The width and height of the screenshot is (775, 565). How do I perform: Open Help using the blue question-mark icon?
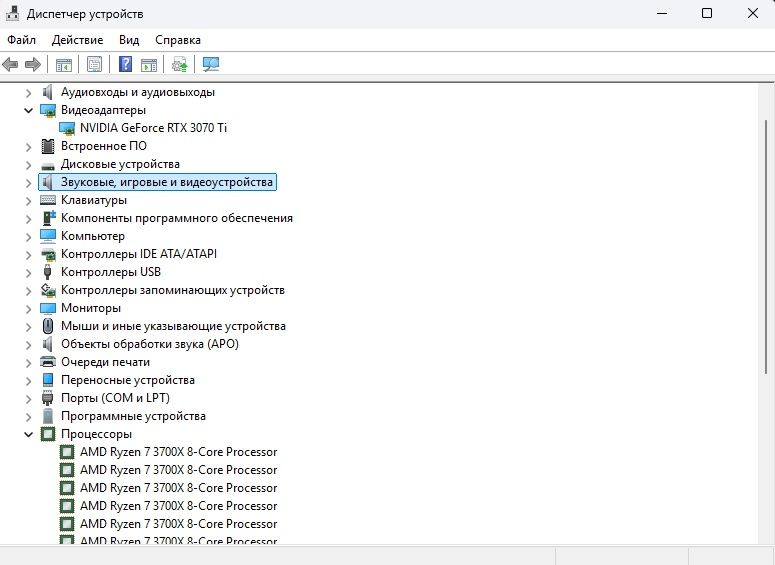(126, 64)
